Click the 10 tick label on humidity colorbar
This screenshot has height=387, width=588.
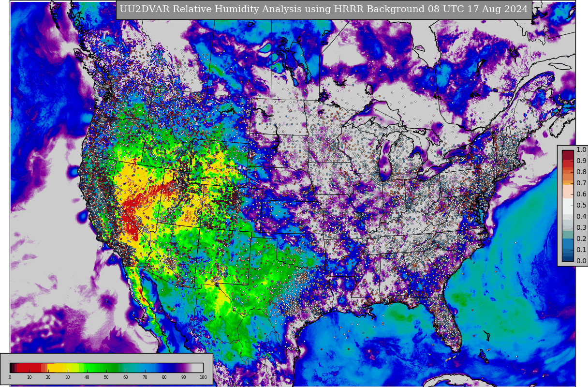pos(29,377)
